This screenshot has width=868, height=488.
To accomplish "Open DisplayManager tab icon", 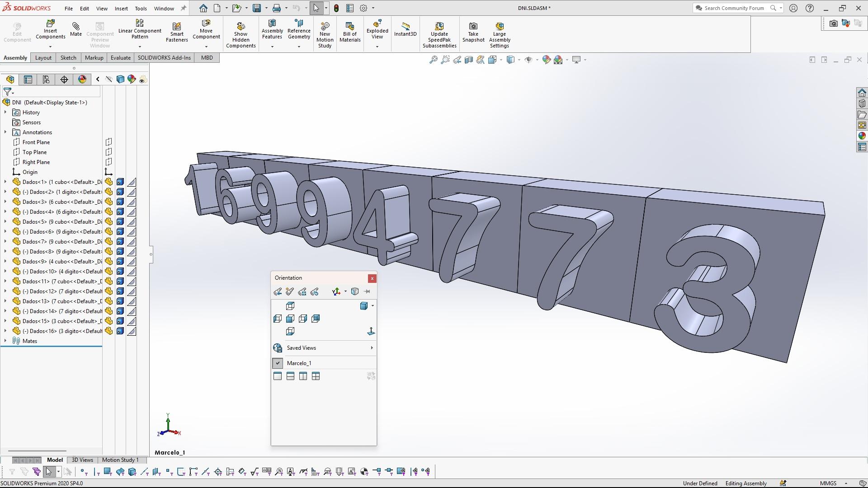I will click(x=82, y=80).
